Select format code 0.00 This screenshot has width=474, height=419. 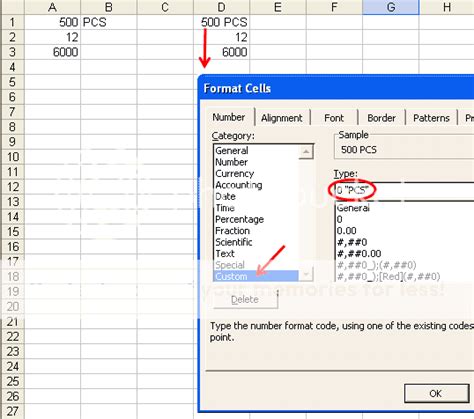click(x=405, y=231)
